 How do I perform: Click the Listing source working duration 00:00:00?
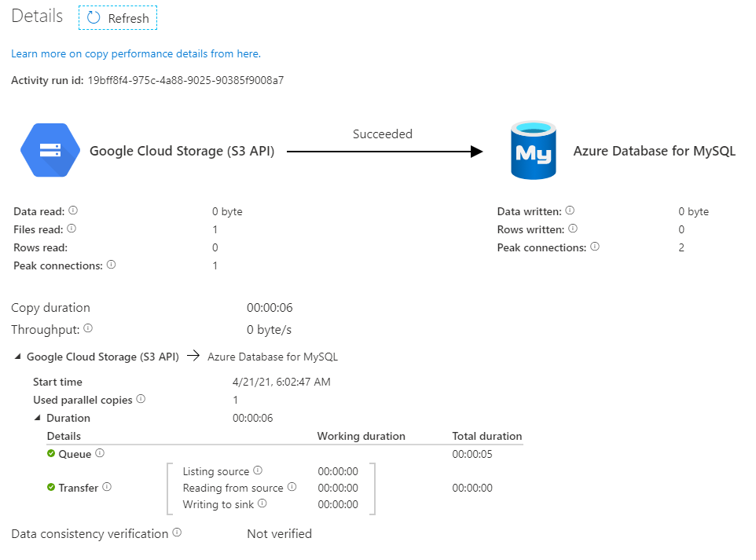click(338, 471)
